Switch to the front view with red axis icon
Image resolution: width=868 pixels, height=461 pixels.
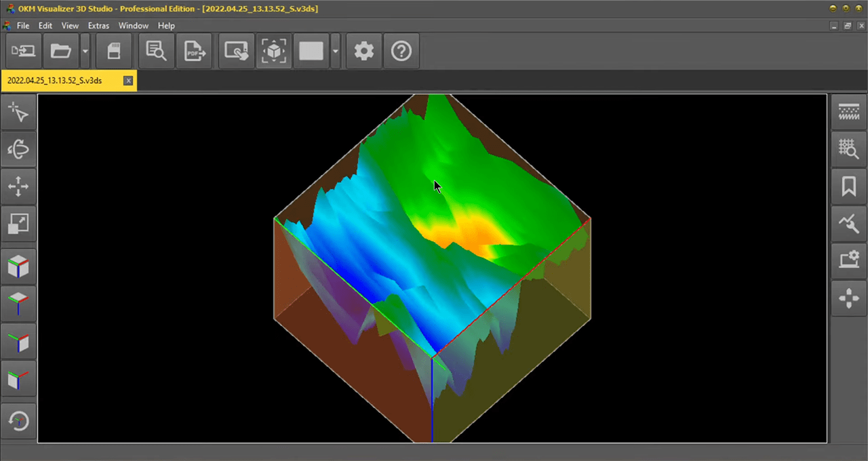tap(18, 377)
